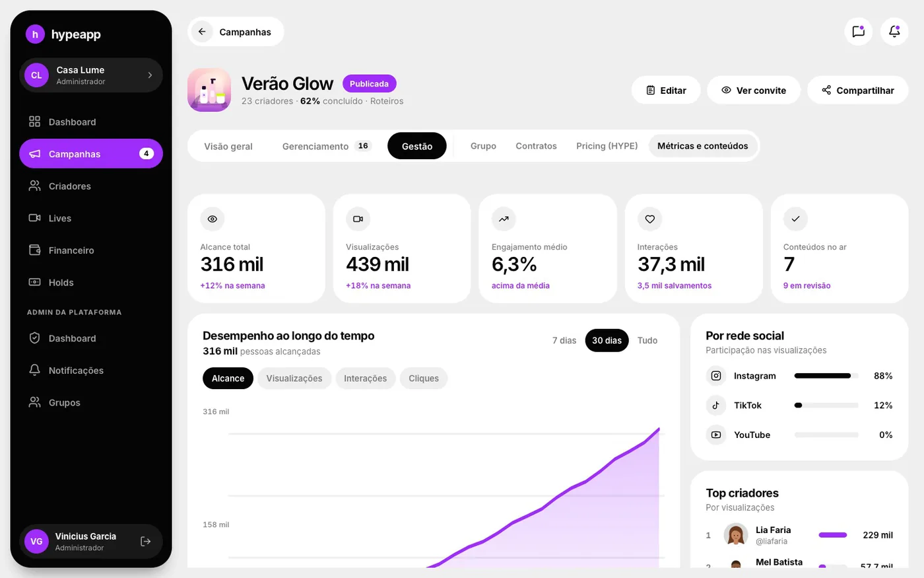Open Grupos in the admin sidebar
Image resolution: width=924 pixels, height=578 pixels.
point(91,403)
